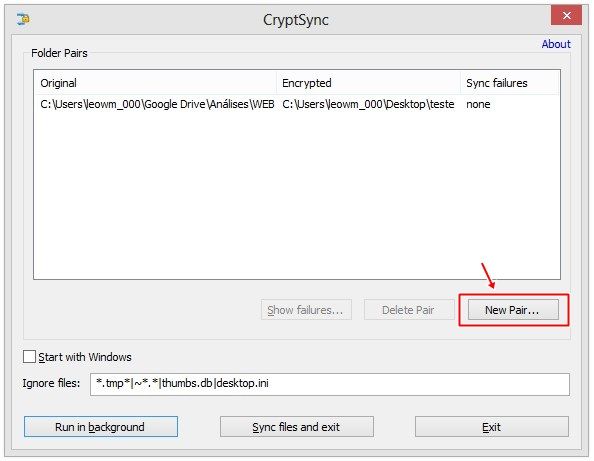
Task: Click Run in background button
Action: click(101, 427)
